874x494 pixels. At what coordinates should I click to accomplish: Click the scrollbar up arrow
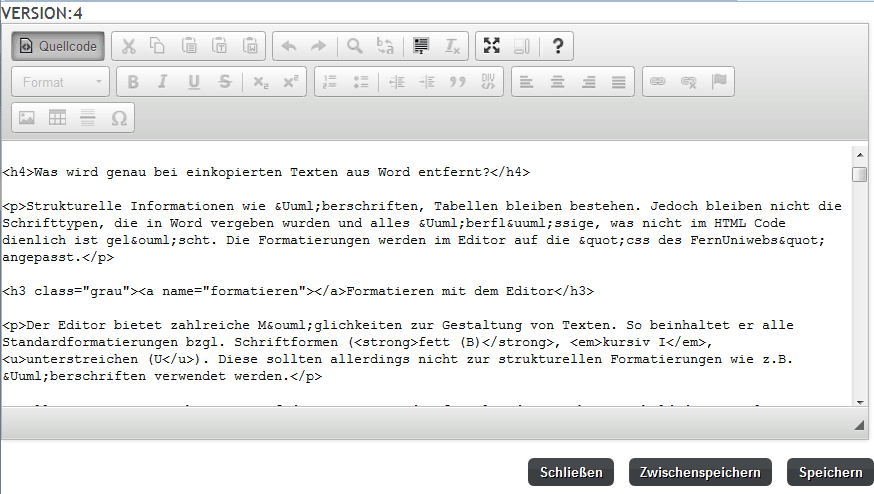tap(860, 154)
